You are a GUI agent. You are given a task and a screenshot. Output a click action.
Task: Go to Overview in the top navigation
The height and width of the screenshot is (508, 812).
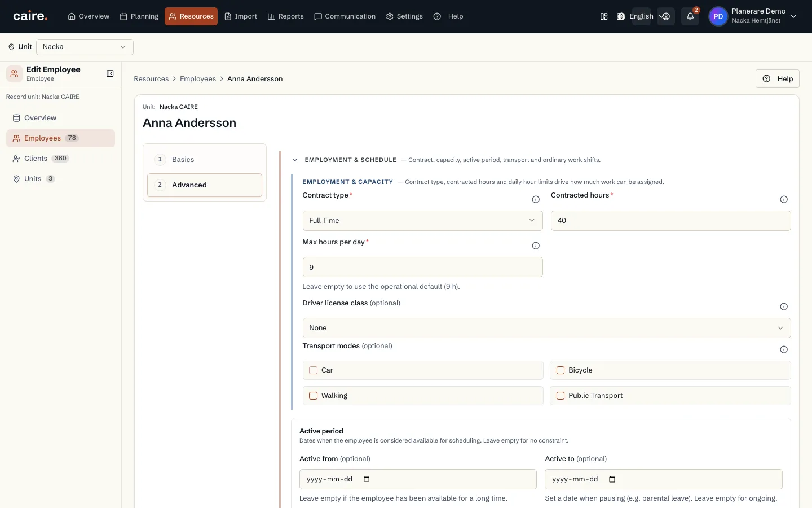(x=89, y=16)
